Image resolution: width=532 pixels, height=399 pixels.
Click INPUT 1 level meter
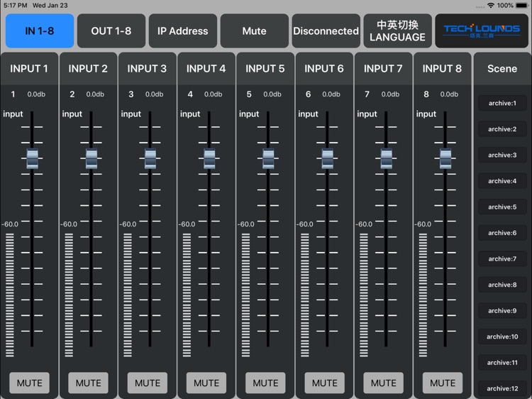(x=10, y=295)
